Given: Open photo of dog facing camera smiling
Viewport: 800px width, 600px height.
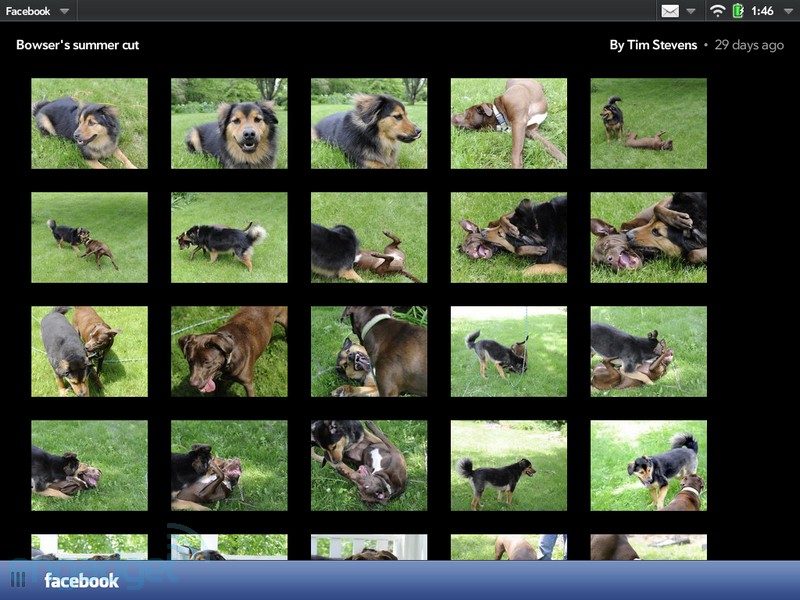Looking at the screenshot, I should [x=229, y=123].
